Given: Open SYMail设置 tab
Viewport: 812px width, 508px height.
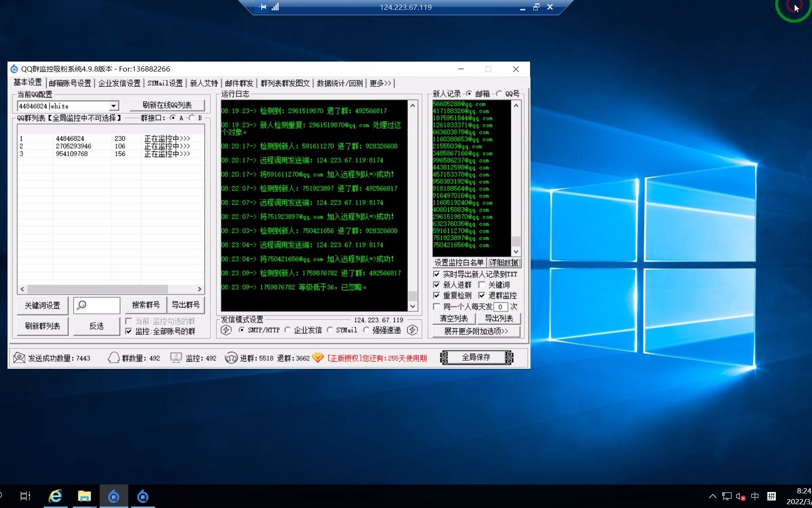Looking at the screenshot, I should click(x=165, y=83).
